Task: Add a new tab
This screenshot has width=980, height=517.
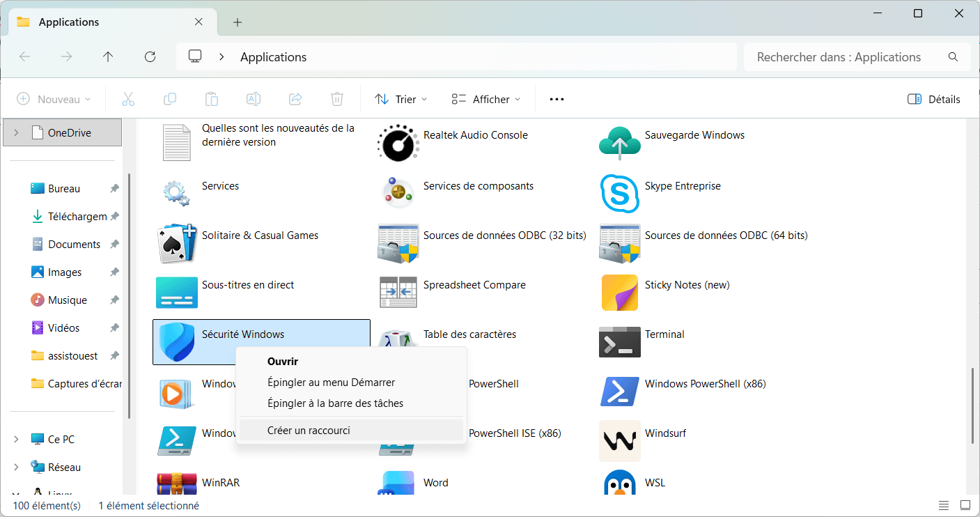Action: 238,22
